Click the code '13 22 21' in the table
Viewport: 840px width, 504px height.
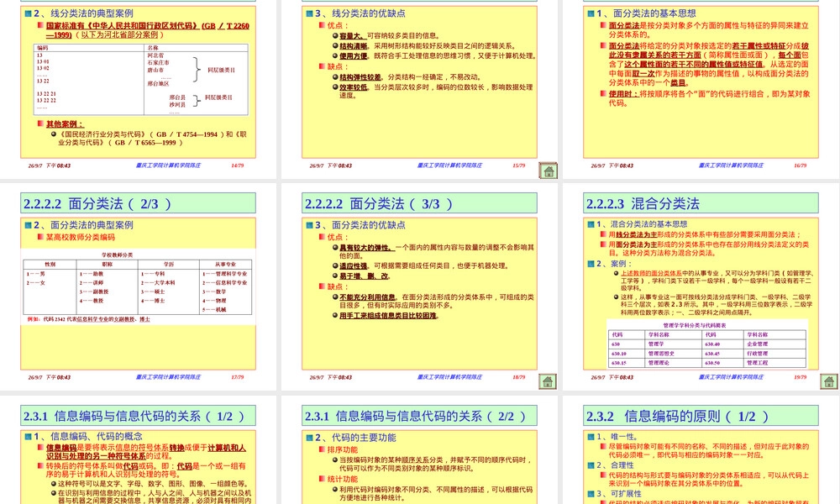(x=46, y=94)
